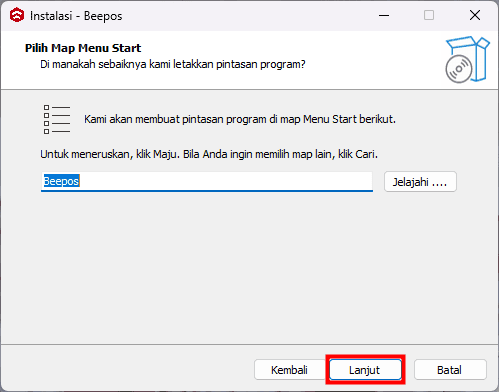Go back with the Kembali button
The width and height of the screenshot is (499, 392).
pyautogui.click(x=289, y=370)
